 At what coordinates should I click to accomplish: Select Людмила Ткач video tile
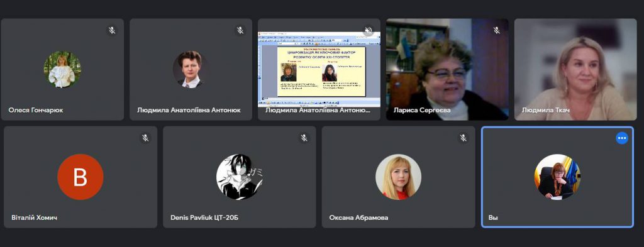click(x=575, y=69)
